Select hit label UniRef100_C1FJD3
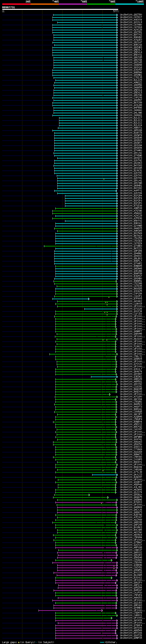Viewport: 146px width, 644px height. click(131, 314)
